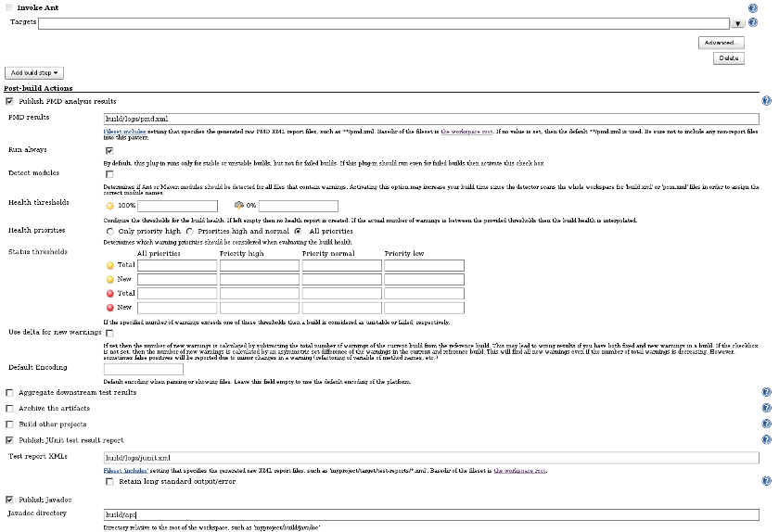The image size is (779, 532).
Task: Click unstable Total field under All priorities
Action: (177, 265)
